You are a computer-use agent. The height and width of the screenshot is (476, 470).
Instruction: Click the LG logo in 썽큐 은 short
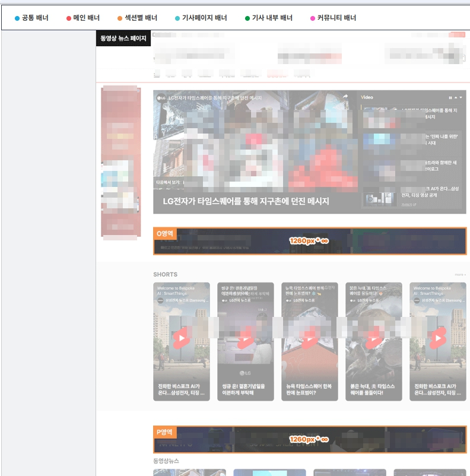point(245,373)
